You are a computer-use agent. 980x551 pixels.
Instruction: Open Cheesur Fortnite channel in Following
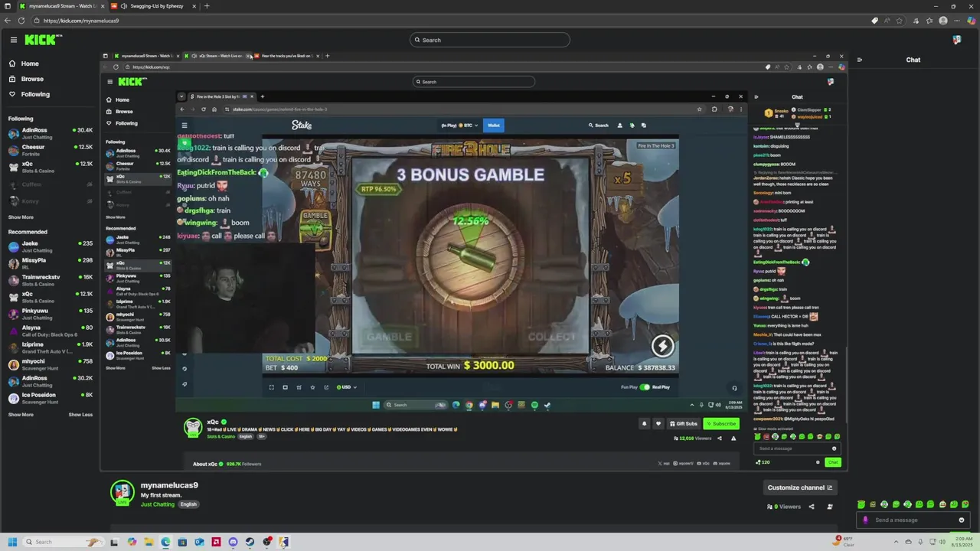[x=50, y=150]
